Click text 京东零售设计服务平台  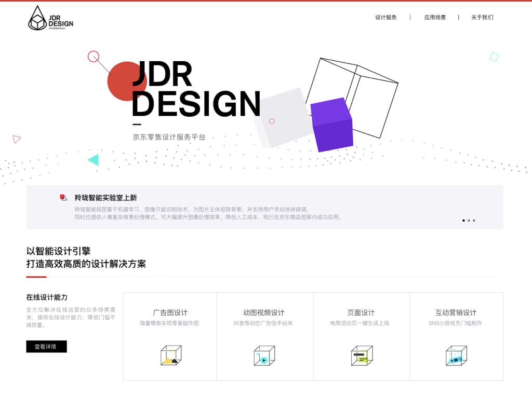pyautogui.click(x=169, y=137)
